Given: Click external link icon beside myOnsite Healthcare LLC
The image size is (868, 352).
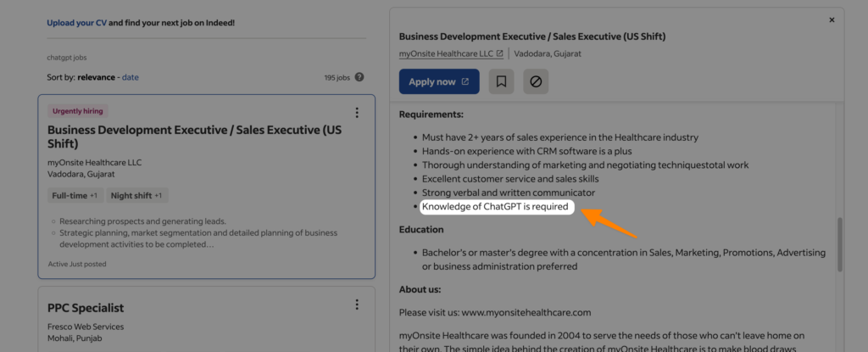Looking at the screenshot, I should click(x=500, y=54).
